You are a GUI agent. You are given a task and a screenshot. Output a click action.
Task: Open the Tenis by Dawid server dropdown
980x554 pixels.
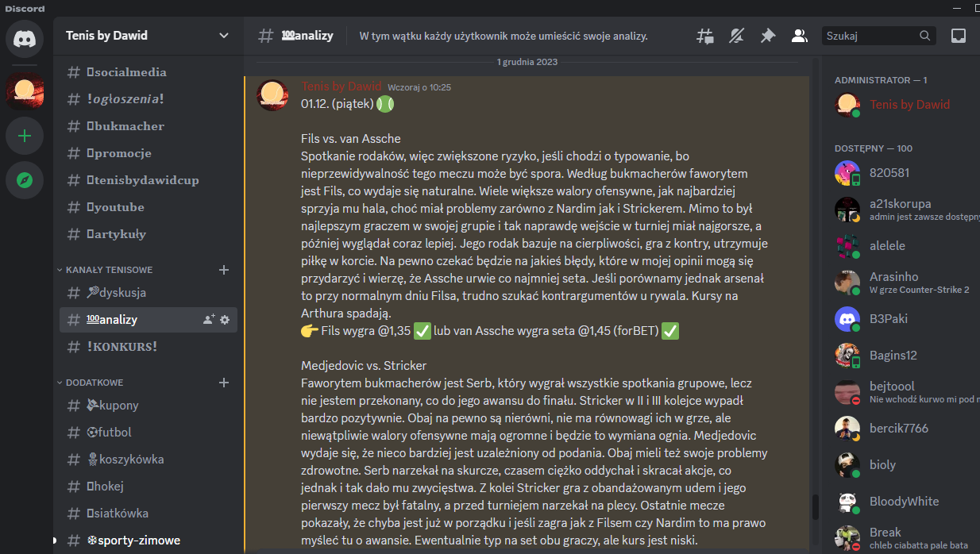click(148, 36)
